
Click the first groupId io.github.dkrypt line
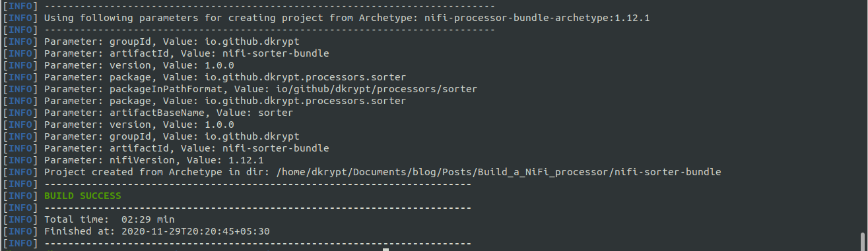point(172,42)
